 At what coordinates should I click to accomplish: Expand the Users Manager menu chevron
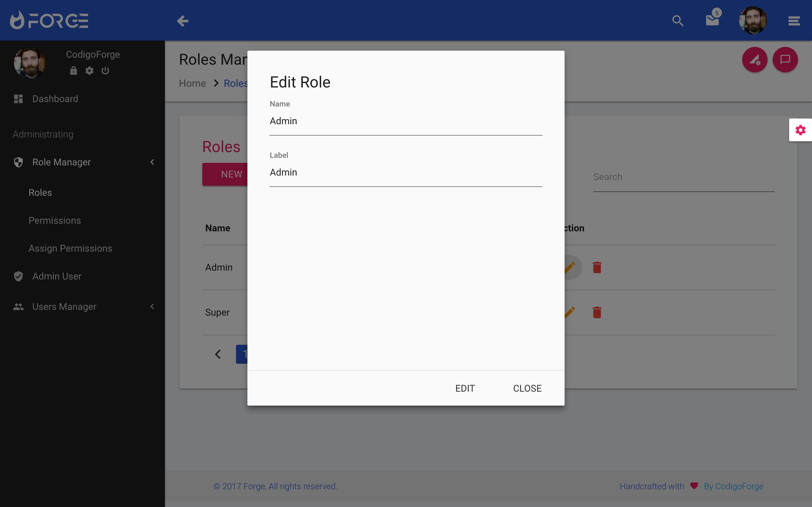point(152,306)
